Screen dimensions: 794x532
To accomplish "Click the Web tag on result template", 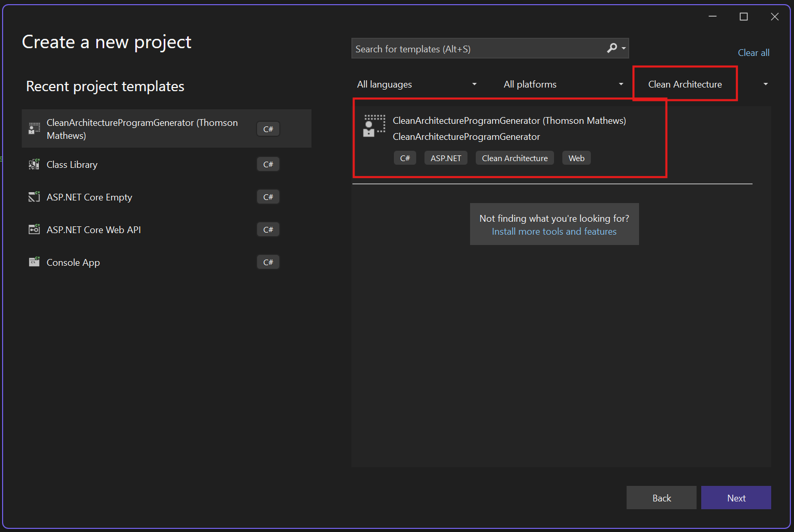I will click(576, 158).
